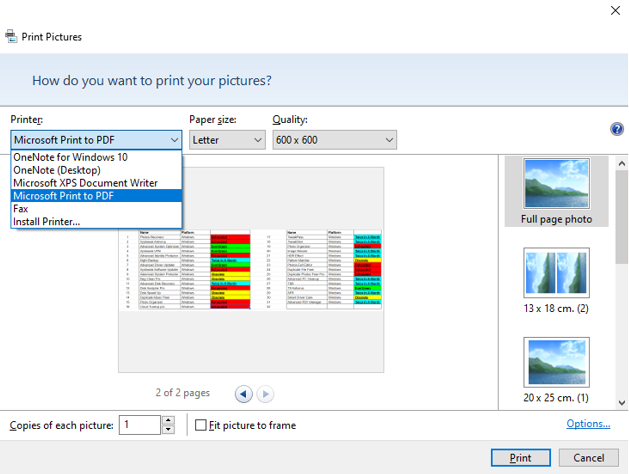Click layout list scrollbar down arrow
The height and width of the screenshot is (474, 629).
click(x=622, y=403)
